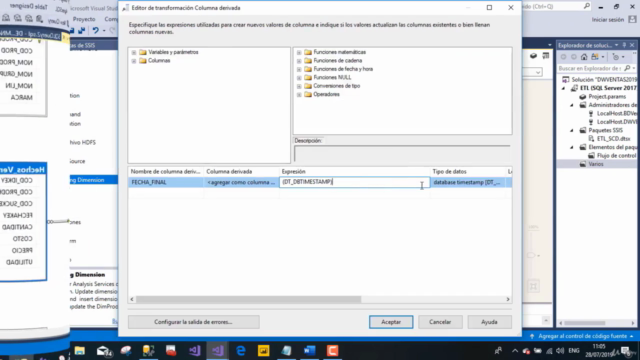Image resolution: width=640 pixels, height=360 pixels.
Task: Open the Ayuda help button
Action: coord(489,322)
